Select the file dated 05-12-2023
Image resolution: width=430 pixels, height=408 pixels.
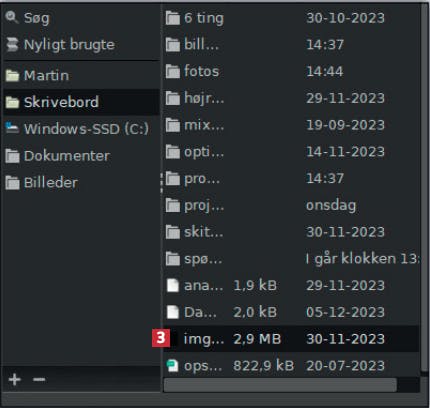coord(291,312)
